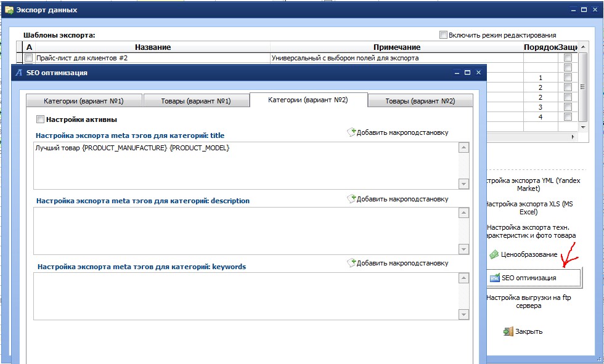Click down arrow of keywords field scrollbar
Image resolution: width=604 pixels, height=364 pixels.
pos(463,314)
